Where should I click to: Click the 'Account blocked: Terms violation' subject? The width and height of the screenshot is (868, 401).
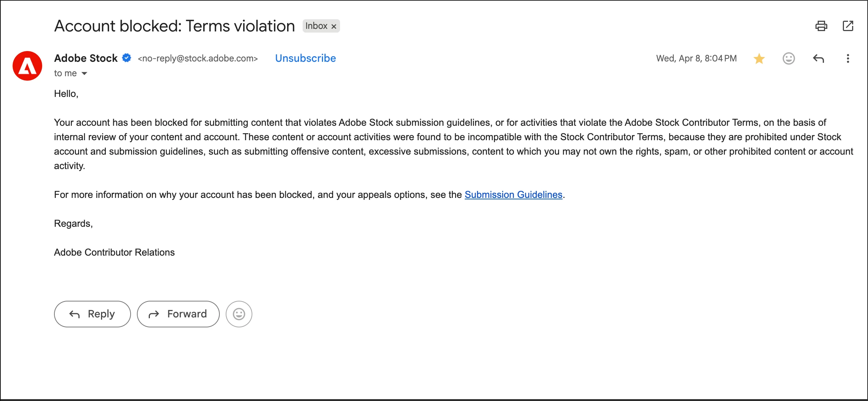175,26
